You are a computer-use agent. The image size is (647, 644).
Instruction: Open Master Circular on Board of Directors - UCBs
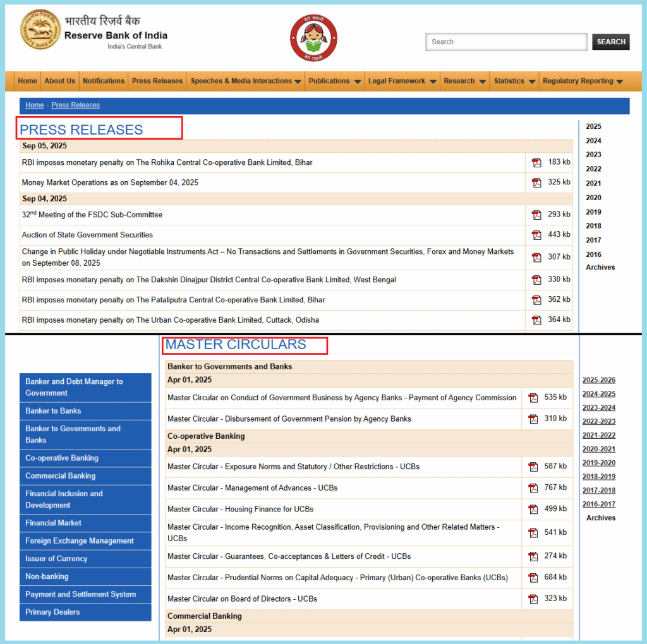(242, 599)
